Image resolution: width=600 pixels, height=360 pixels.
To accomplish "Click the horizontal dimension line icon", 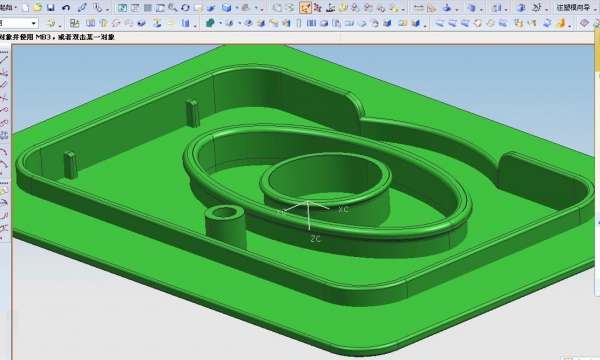I will click(x=419, y=8).
